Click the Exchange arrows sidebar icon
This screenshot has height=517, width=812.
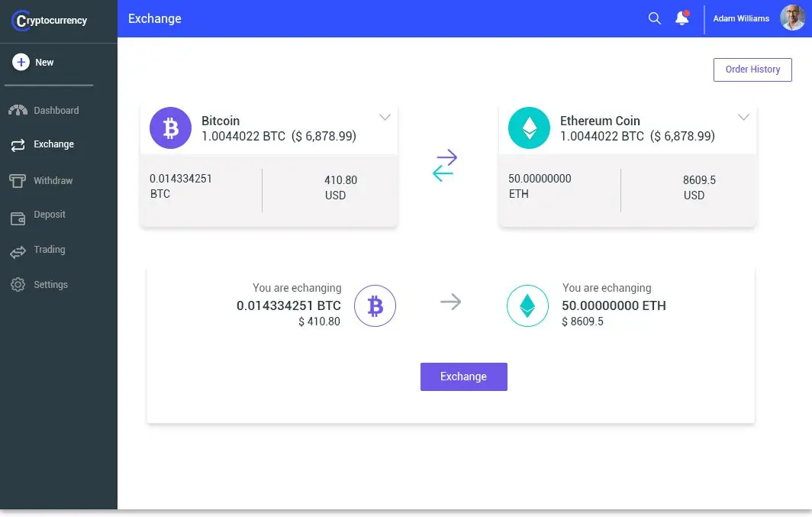point(18,145)
